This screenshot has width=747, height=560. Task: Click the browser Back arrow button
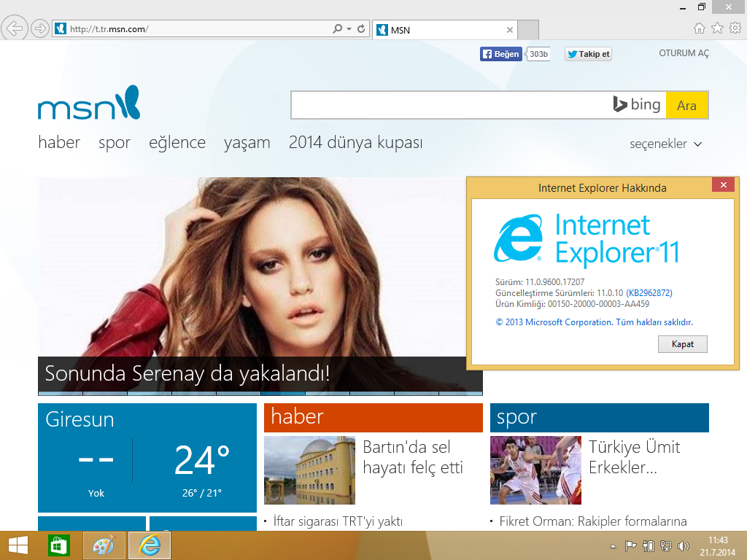coord(15,29)
